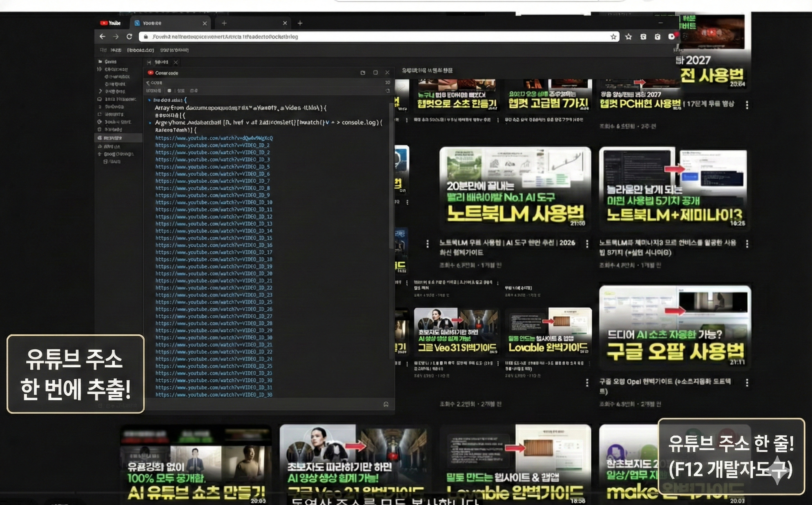Open the VIDEO_ID_10 watch link
The height and width of the screenshot is (505, 812).
(x=214, y=202)
